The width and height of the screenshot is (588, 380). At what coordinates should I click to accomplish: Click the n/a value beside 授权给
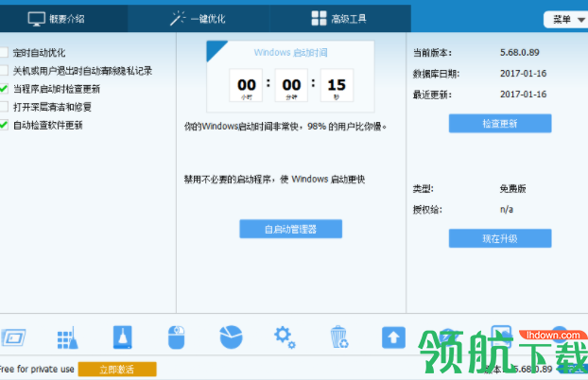point(507,209)
